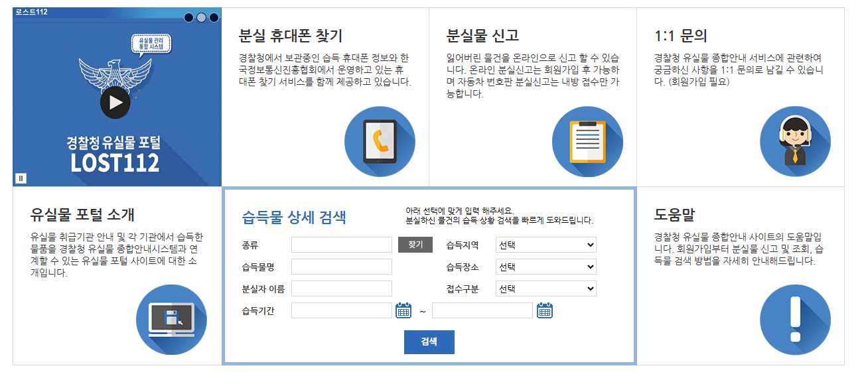Open the 습득장소 selection dropdown
Viewport: 868px width, 384px height.
(545, 267)
